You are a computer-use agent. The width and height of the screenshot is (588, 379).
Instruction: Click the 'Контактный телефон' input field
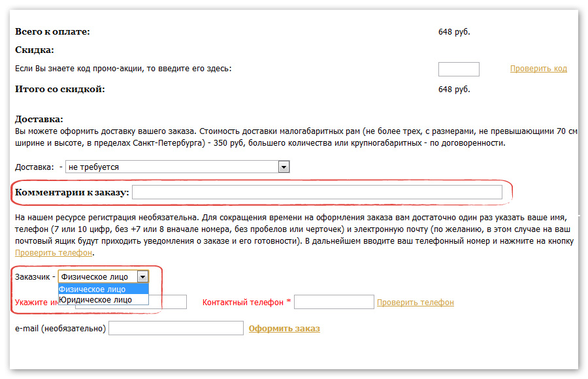(334, 302)
